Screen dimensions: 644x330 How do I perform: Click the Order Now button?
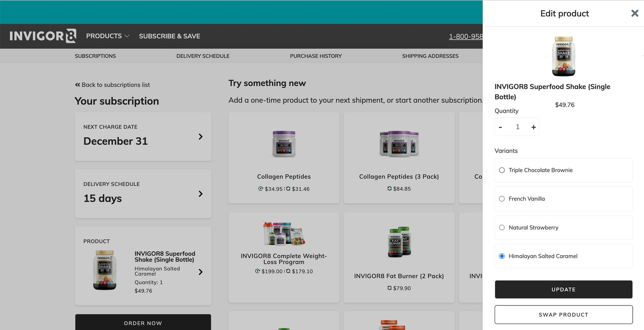tap(143, 323)
